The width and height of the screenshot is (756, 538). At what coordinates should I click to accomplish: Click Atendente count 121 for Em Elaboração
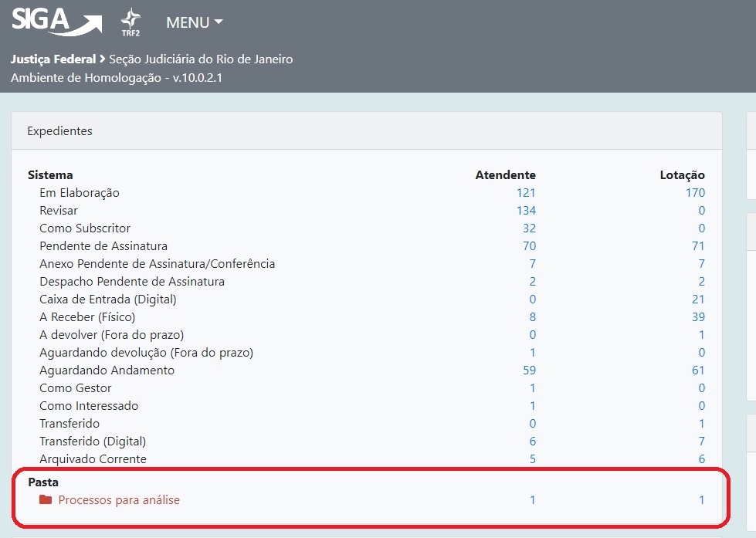(526, 193)
